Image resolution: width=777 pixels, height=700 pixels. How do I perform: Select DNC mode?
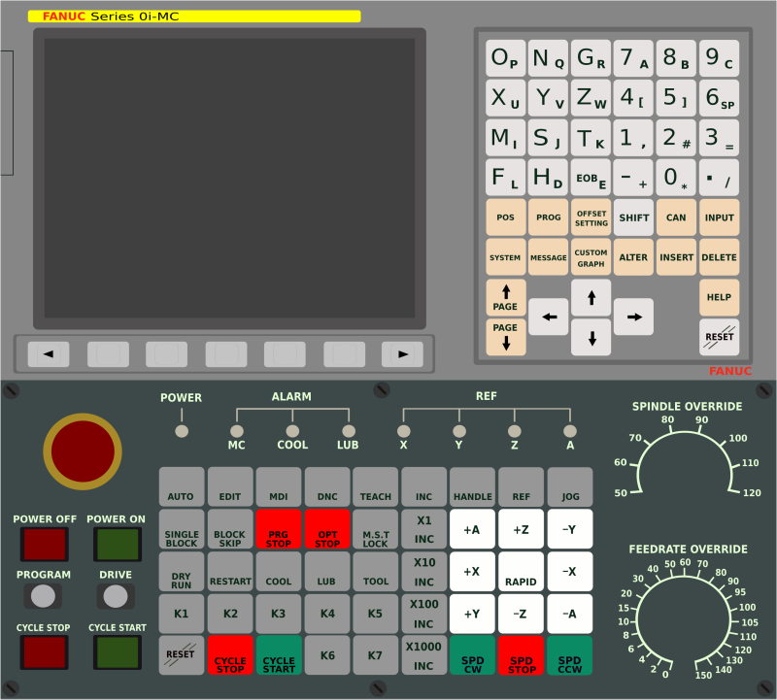[327, 486]
